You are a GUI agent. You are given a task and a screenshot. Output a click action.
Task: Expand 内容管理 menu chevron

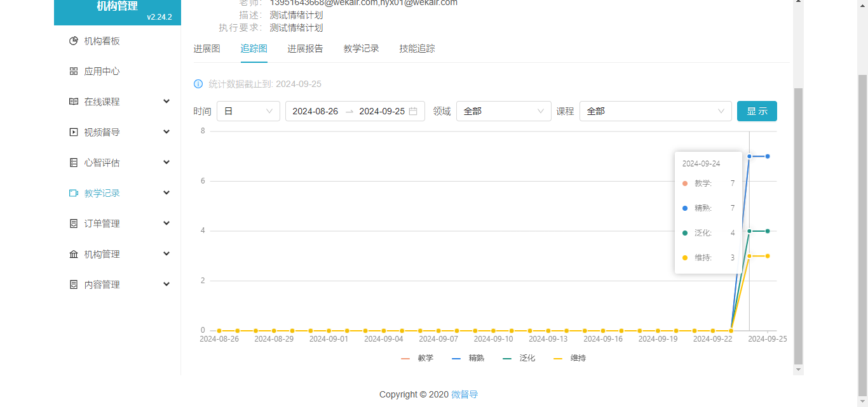click(166, 284)
